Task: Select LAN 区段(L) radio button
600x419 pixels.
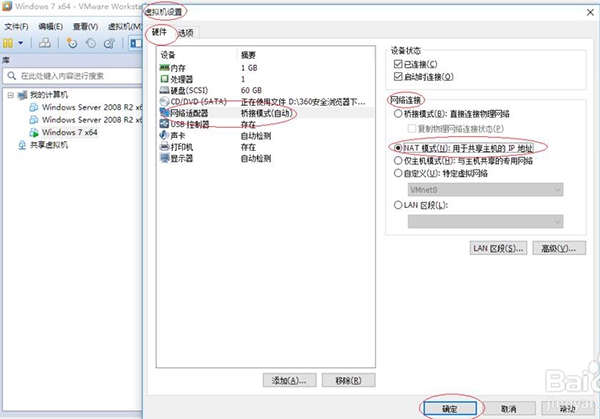Action: tap(398, 205)
